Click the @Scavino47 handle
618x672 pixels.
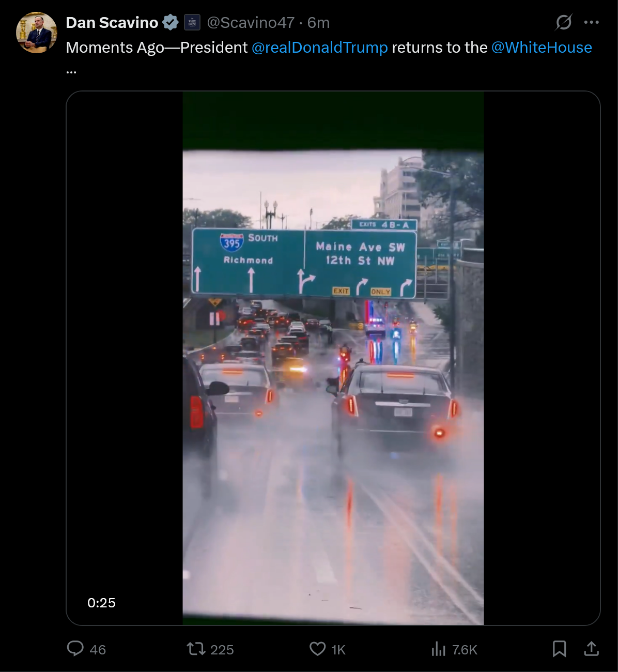click(x=251, y=23)
